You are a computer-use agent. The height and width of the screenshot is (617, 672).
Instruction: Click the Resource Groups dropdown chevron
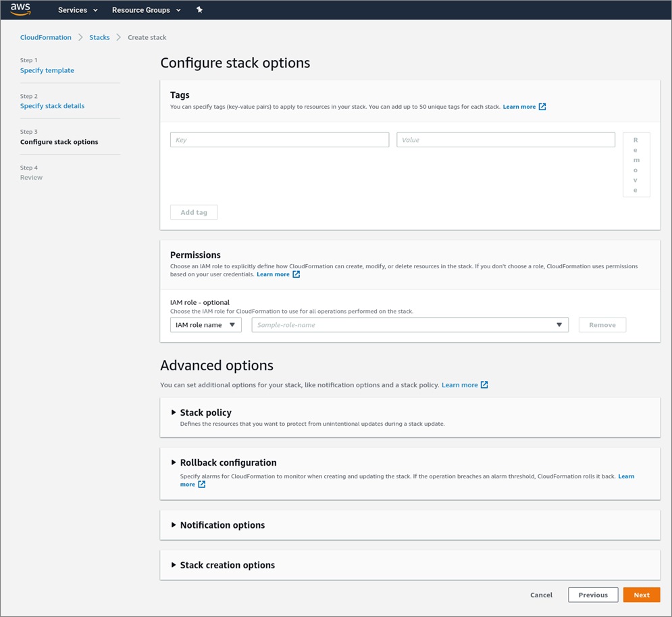(x=178, y=10)
